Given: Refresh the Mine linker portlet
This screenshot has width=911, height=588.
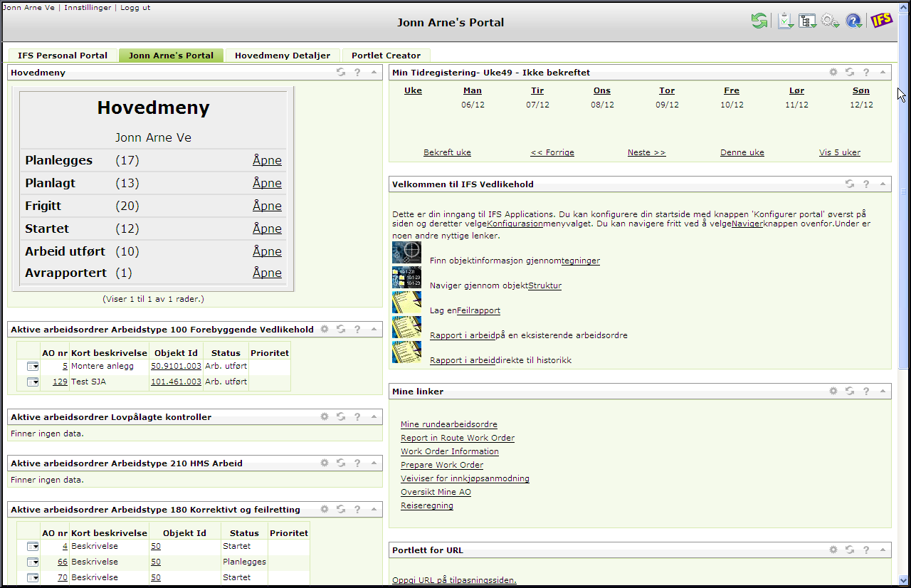Looking at the screenshot, I should (x=850, y=391).
